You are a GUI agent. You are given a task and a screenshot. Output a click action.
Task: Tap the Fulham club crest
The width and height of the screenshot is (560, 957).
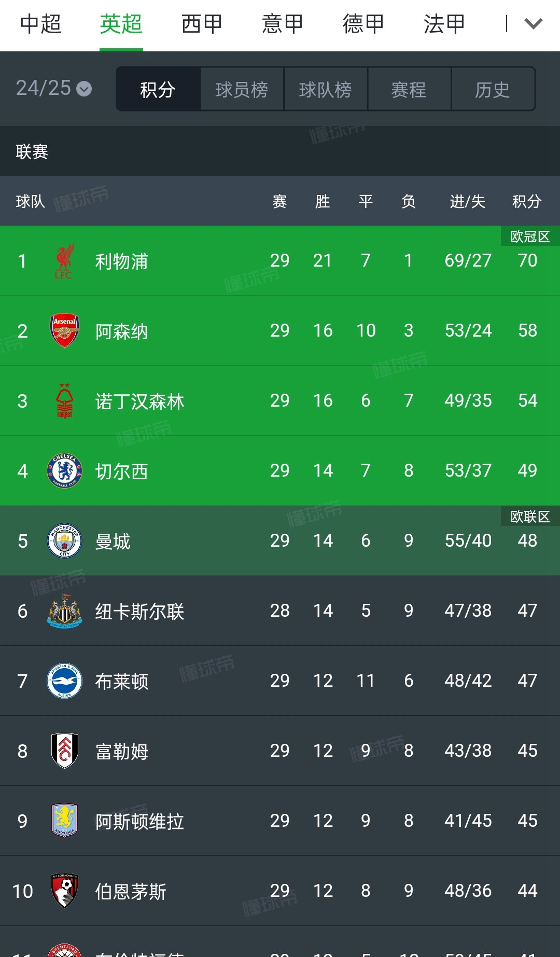[x=64, y=751]
